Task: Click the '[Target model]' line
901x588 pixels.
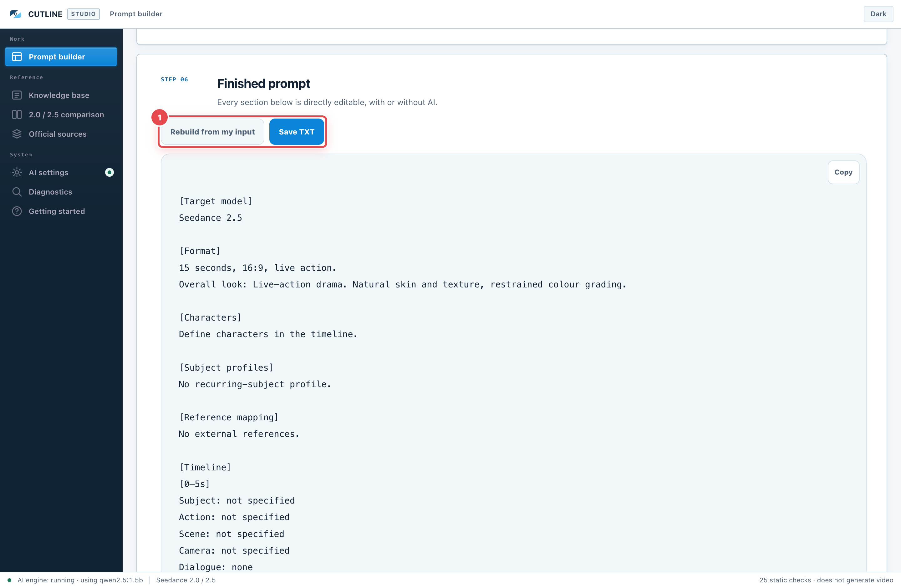Action: pos(216,201)
